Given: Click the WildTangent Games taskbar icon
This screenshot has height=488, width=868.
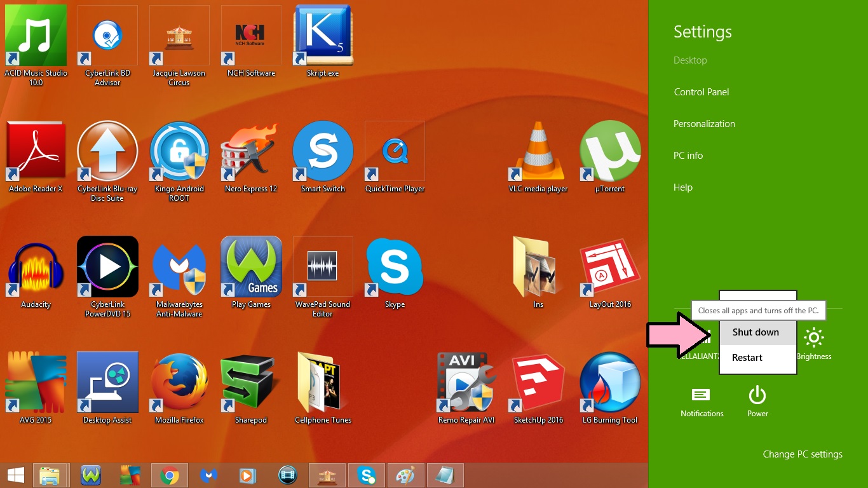Looking at the screenshot, I should [92, 475].
